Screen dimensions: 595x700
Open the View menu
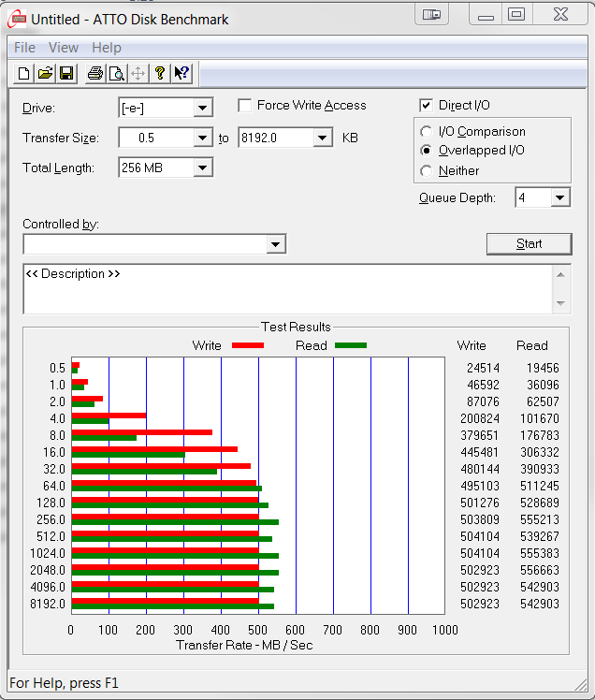64,48
